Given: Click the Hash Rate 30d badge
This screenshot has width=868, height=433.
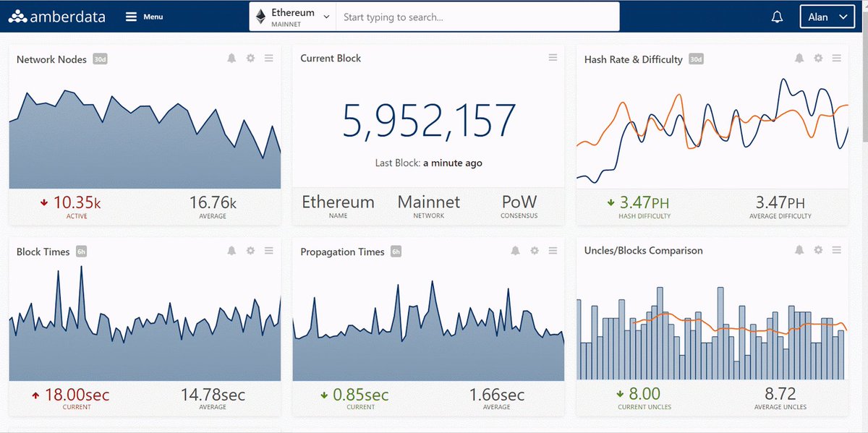Looking at the screenshot, I should tap(696, 59).
